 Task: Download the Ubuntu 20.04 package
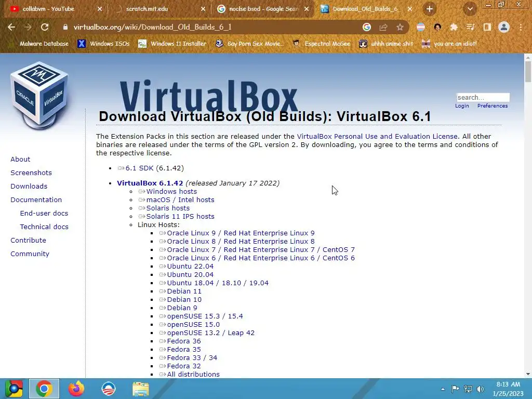tap(190, 275)
